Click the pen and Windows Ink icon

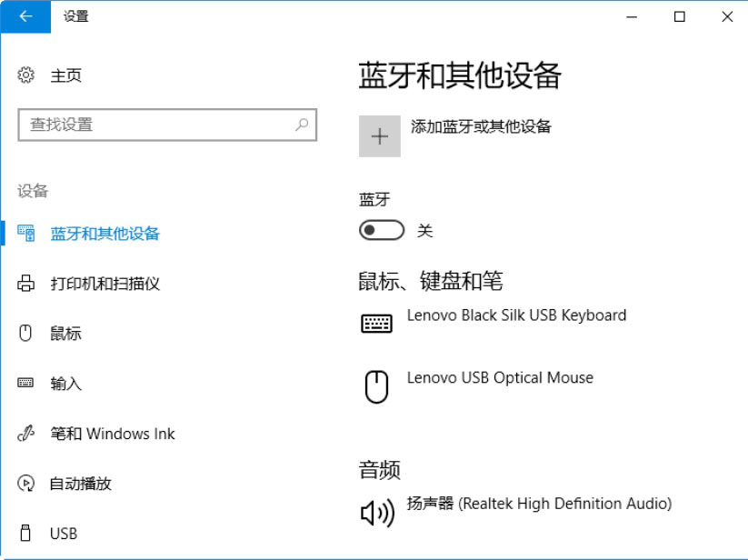[x=26, y=434]
